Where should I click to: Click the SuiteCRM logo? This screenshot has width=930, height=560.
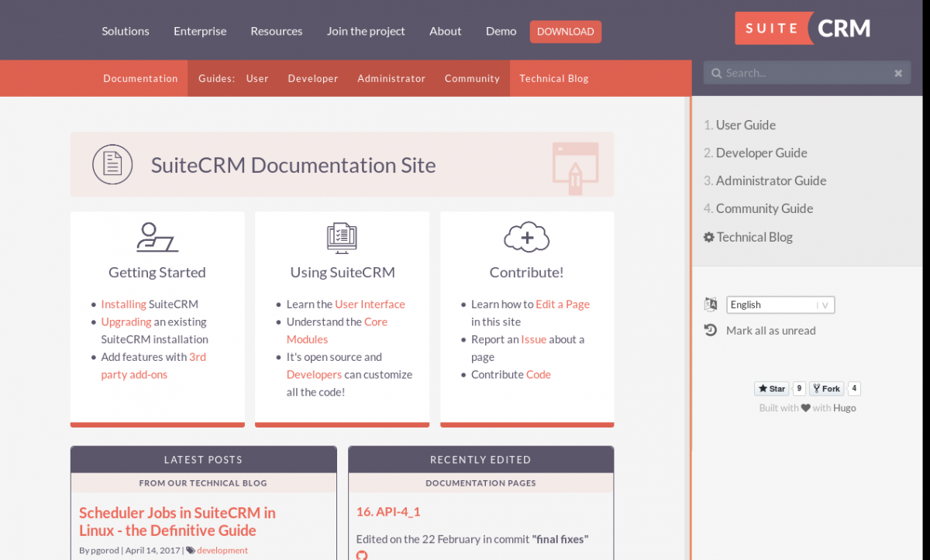[x=802, y=27]
